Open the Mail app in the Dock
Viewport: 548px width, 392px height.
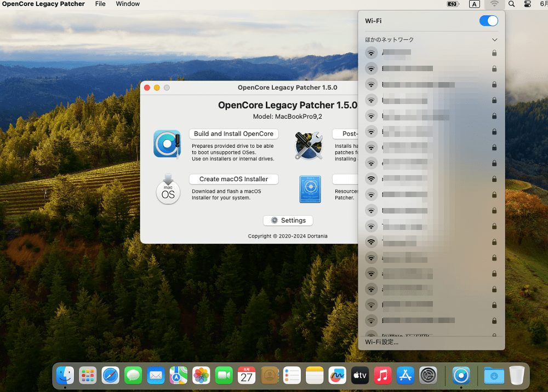click(x=156, y=375)
